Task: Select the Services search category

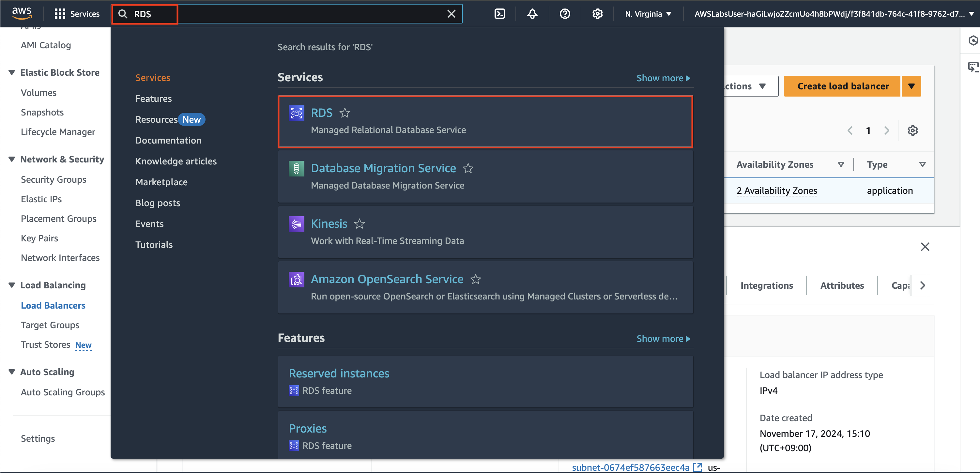Action: tap(153, 78)
